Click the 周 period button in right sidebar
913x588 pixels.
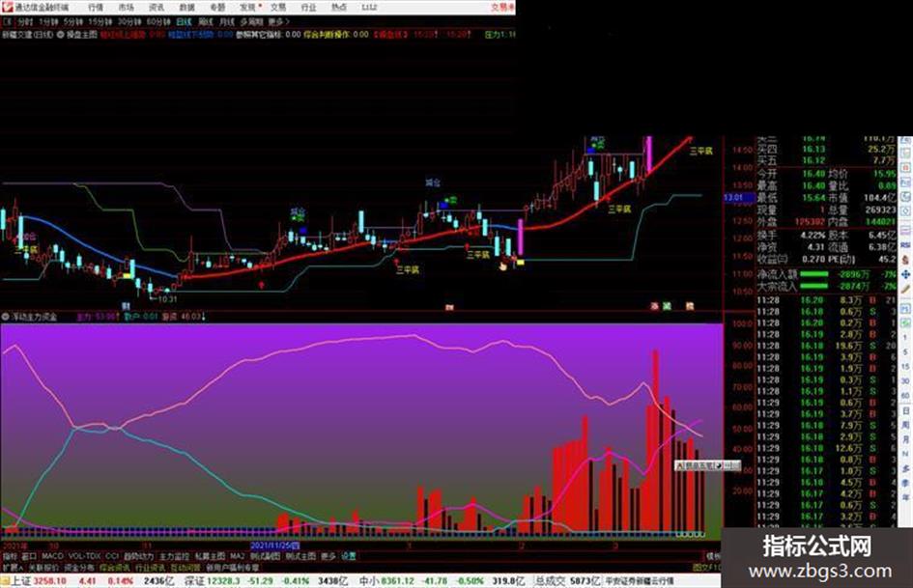(905, 425)
